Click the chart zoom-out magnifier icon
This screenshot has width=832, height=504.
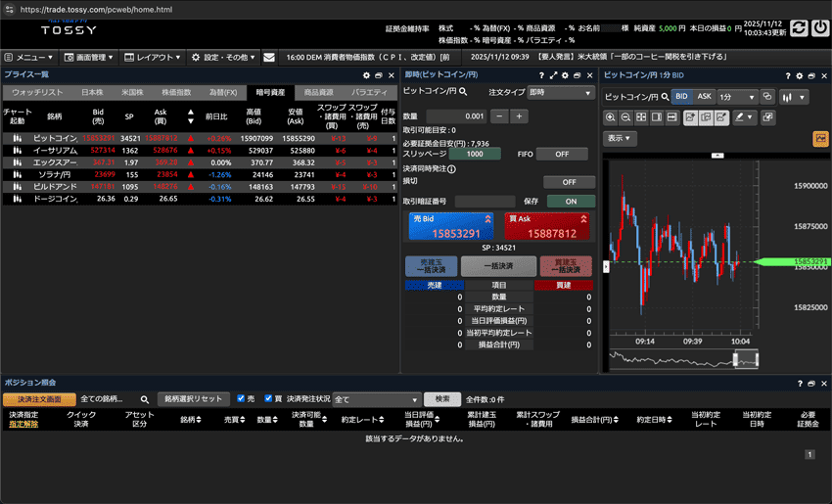(626, 117)
